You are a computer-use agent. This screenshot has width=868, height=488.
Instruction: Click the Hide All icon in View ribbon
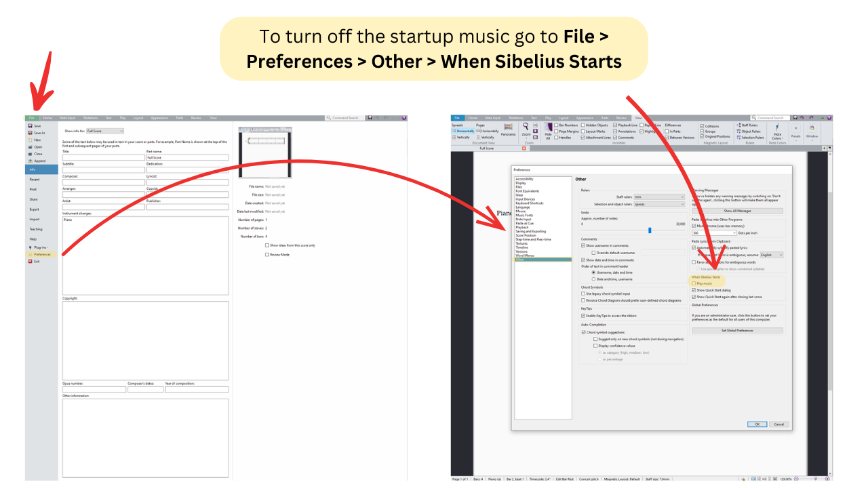pyautogui.click(x=548, y=127)
